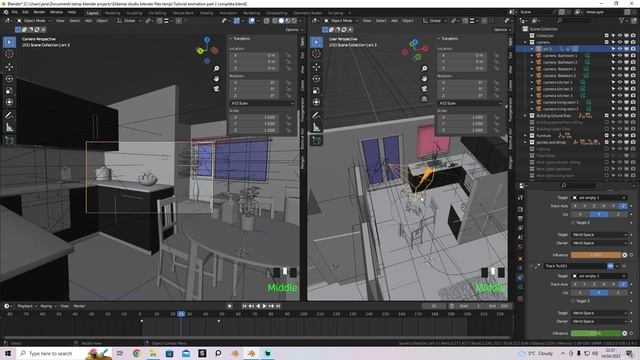This screenshot has width=640, height=360.
Task: Open Object Constraint properties tab icon
Action: (x=520, y=277)
